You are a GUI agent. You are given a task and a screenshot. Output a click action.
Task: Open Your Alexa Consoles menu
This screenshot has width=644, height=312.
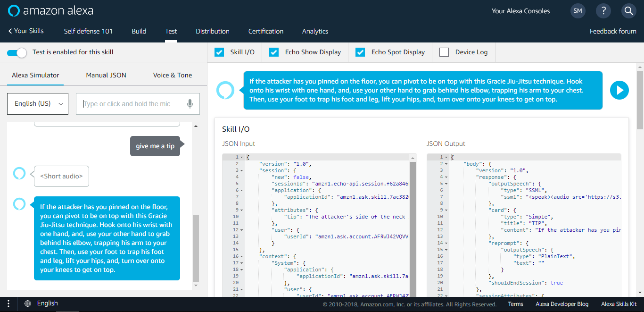(520, 11)
